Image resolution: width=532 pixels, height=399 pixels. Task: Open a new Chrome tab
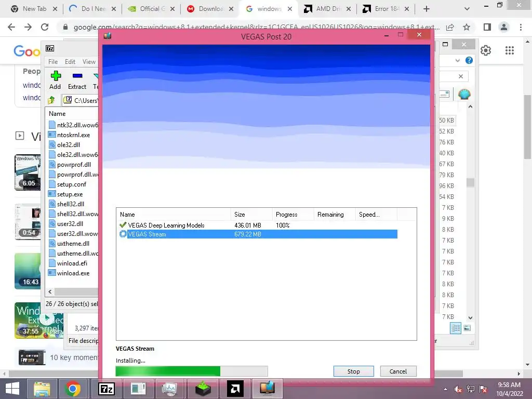click(x=427, y=9)
